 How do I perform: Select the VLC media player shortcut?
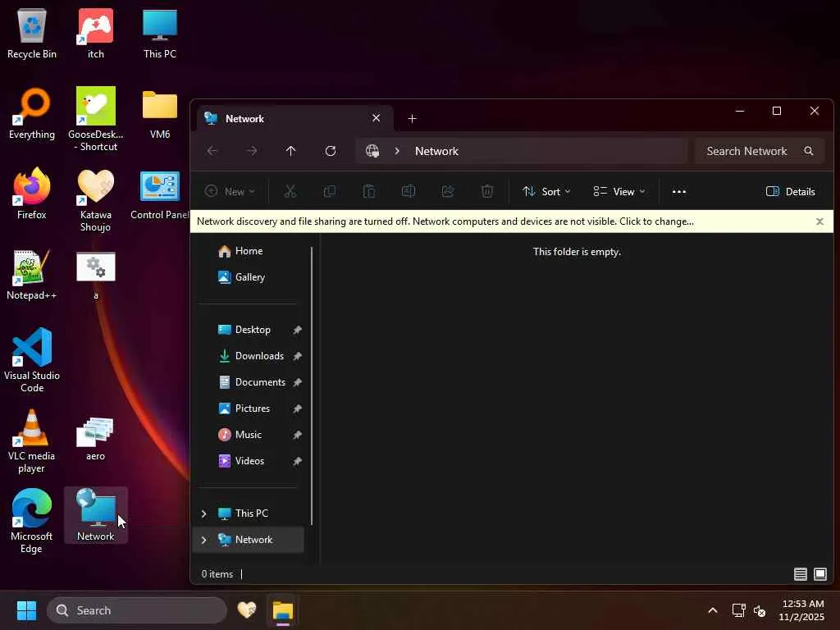[32, 441]
